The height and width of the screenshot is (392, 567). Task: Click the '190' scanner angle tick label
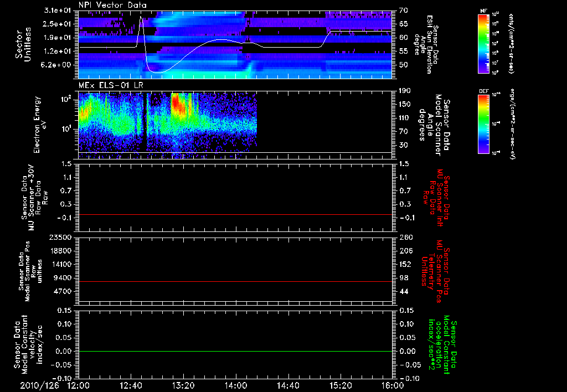(405, 91)
